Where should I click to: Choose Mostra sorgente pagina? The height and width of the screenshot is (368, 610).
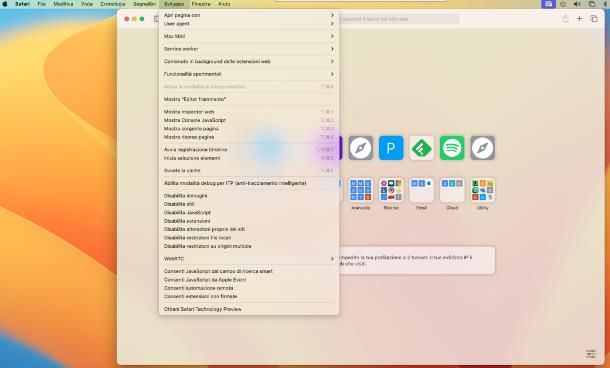[249, 129]
